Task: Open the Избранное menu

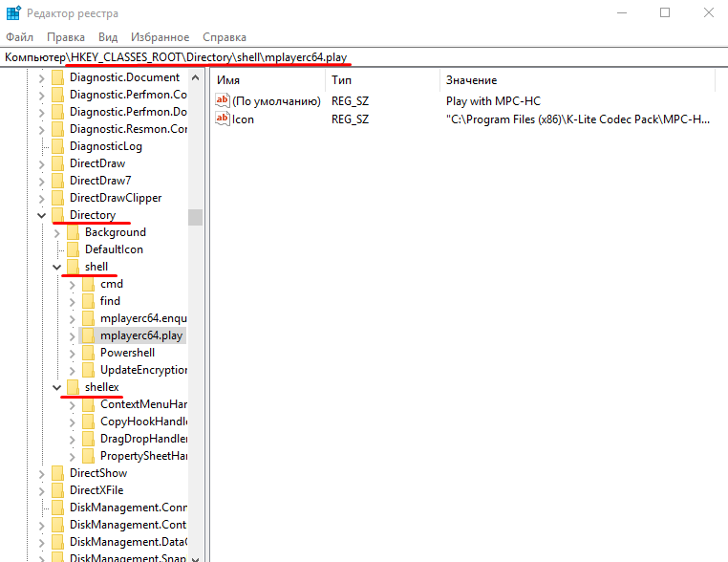Action: pyautogui.click(x=160, y=37)
